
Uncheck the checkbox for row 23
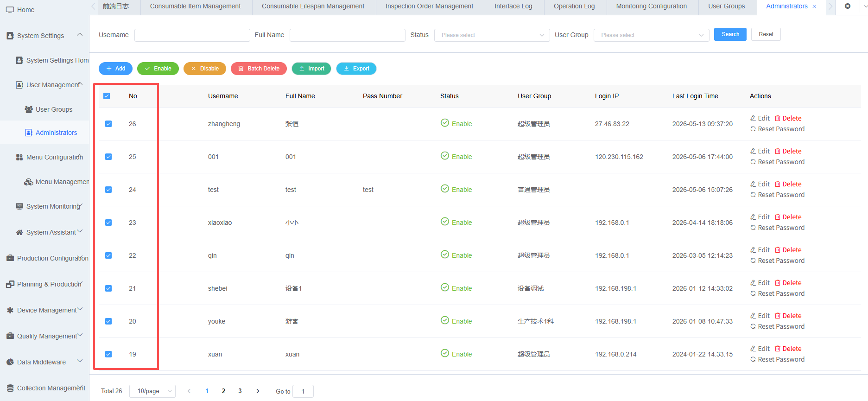108,223
